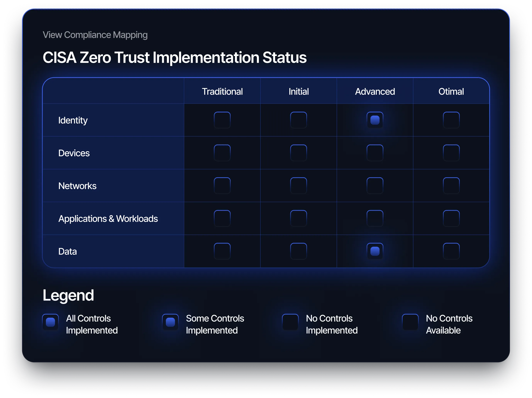The height and width of the screenshot is (398, 532).
Task: Select the Otimal column header
Action: coord(451,92)
